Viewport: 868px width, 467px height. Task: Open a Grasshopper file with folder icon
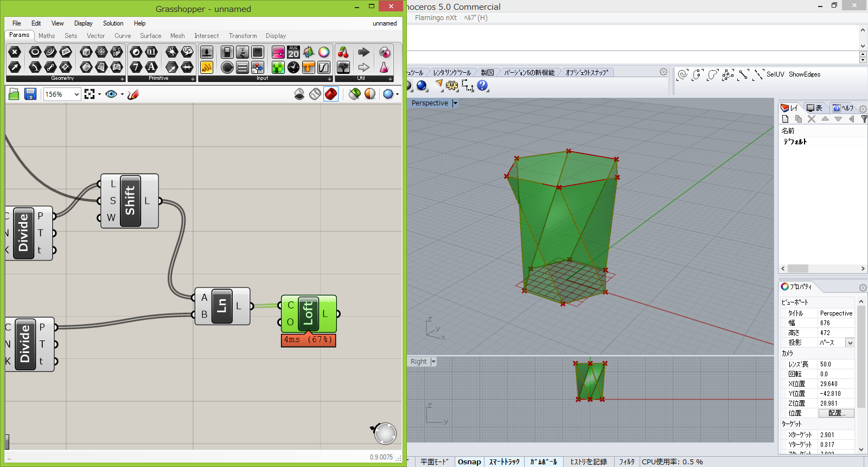point(14,94)
